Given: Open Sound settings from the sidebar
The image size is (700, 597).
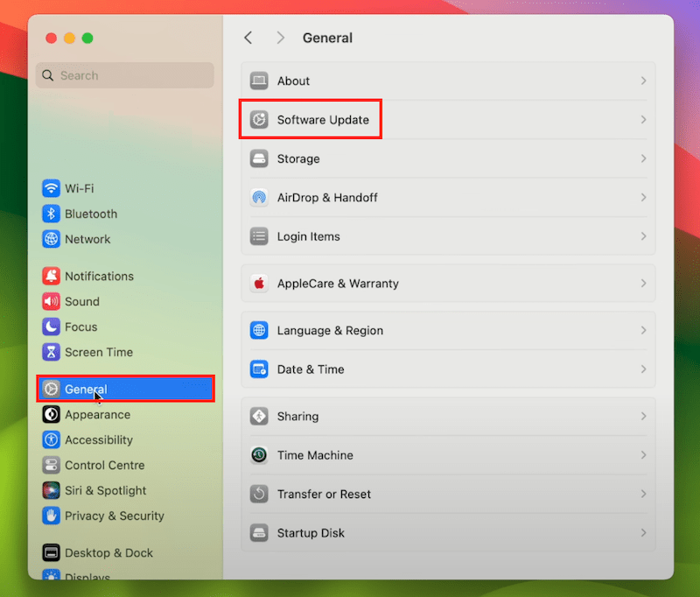Looking at the screenshot, I should [x=52, y=301].
